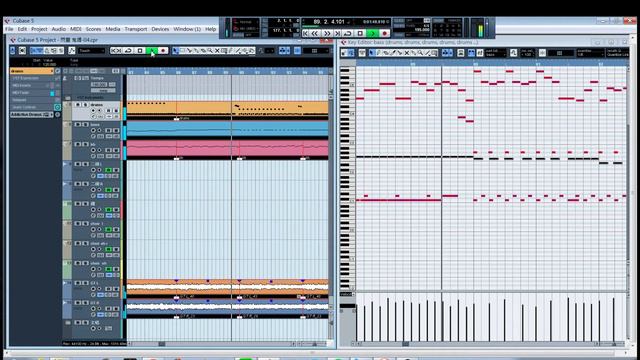Select the Zoom magnifier tool in project toolbar
This screenshot has height=360, width=640.
click(x=210, y=51)
